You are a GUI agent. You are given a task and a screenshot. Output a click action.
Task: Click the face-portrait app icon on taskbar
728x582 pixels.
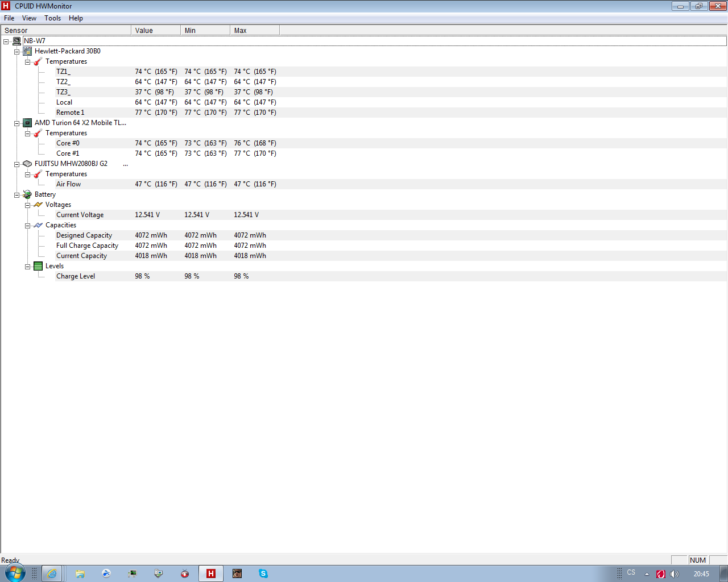[237, 573]
